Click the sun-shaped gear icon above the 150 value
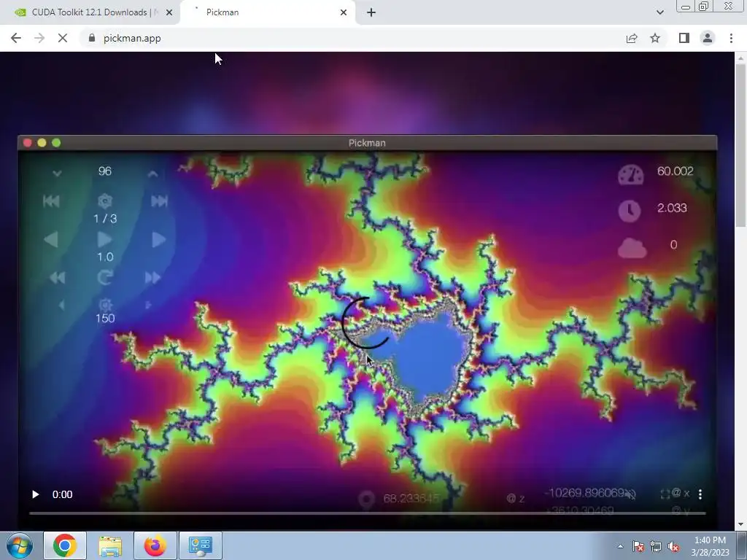 click(105, 305)
